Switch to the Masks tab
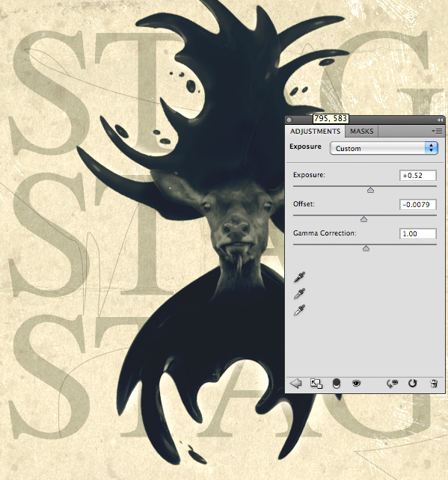Viewport: 448px width, 480px height. point(362,132)
